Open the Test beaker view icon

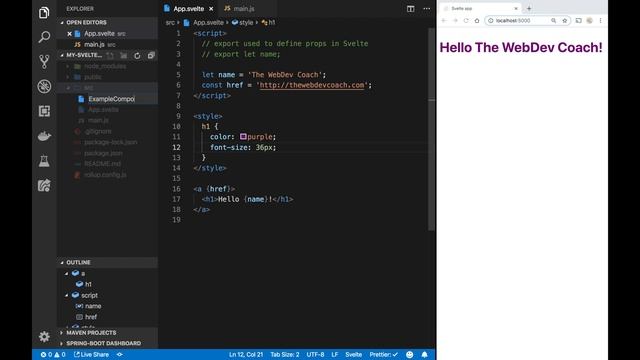coord(44,161)
